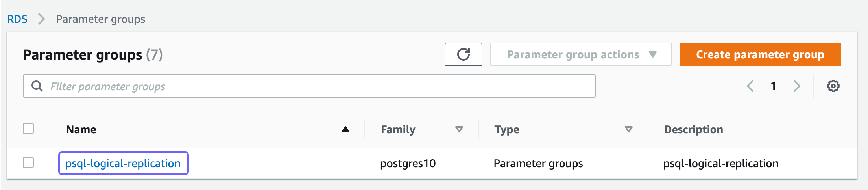Focus the Filter parameter groups field
Screen dimensions: 868x190
click(x=309, y=86)
